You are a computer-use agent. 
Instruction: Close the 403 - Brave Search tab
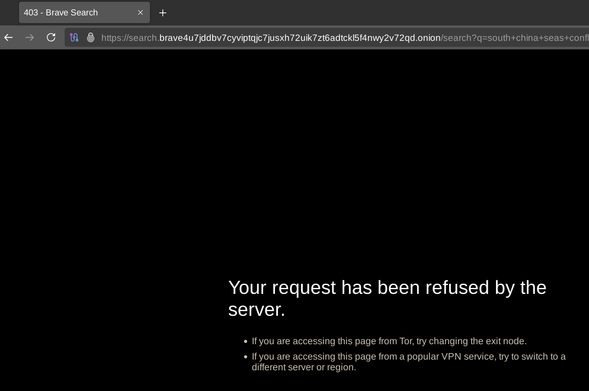[x=140, y=13]
